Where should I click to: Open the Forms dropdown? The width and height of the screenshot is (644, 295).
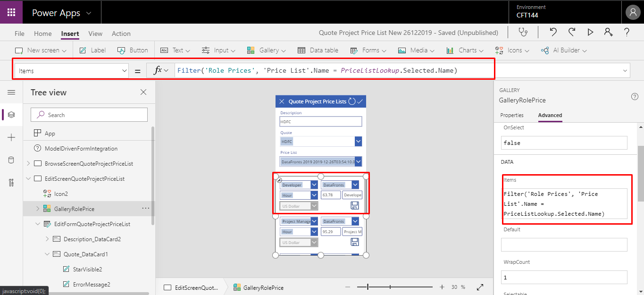[368, 50]
